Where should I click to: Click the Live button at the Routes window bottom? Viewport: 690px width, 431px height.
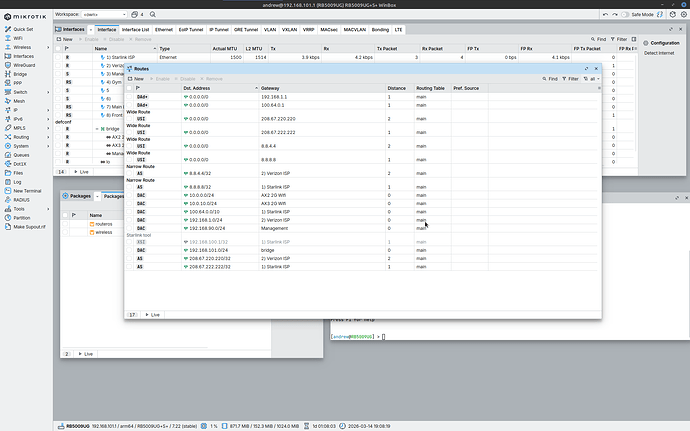pyautogui.click(x=153, y=315)
